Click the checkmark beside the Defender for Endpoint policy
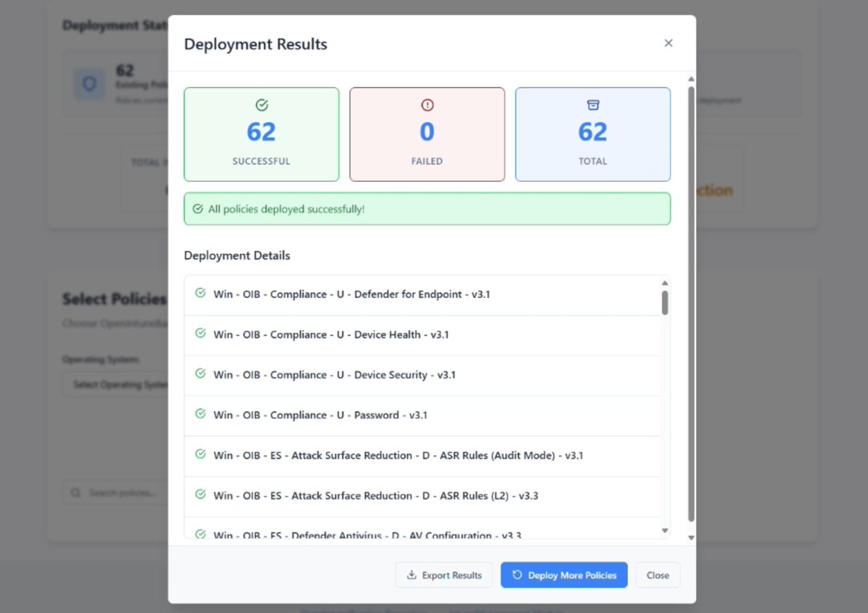The image size is (868, 613). coord(200,294)
